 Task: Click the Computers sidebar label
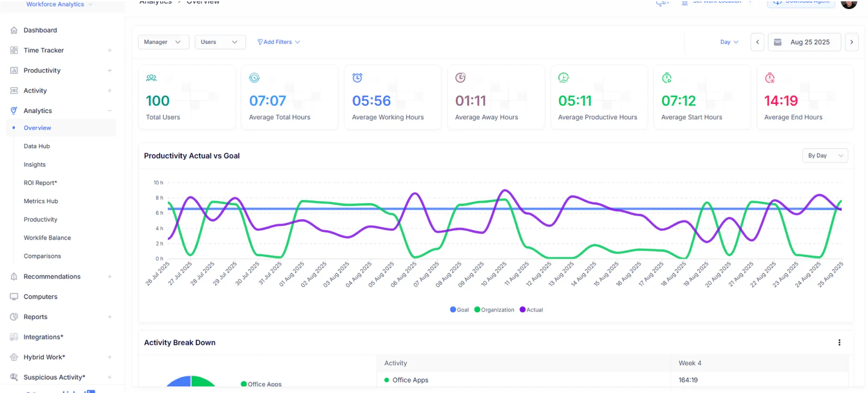point(40,297)
